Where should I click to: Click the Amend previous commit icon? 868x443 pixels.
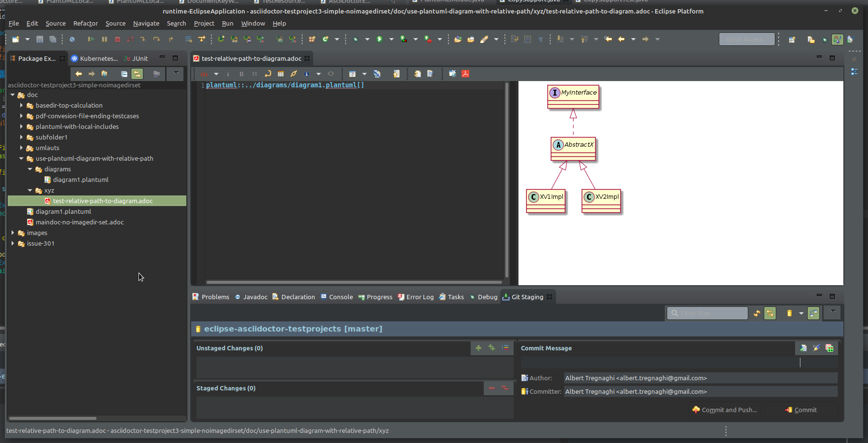pyautogui.click(x=803, y=348)
